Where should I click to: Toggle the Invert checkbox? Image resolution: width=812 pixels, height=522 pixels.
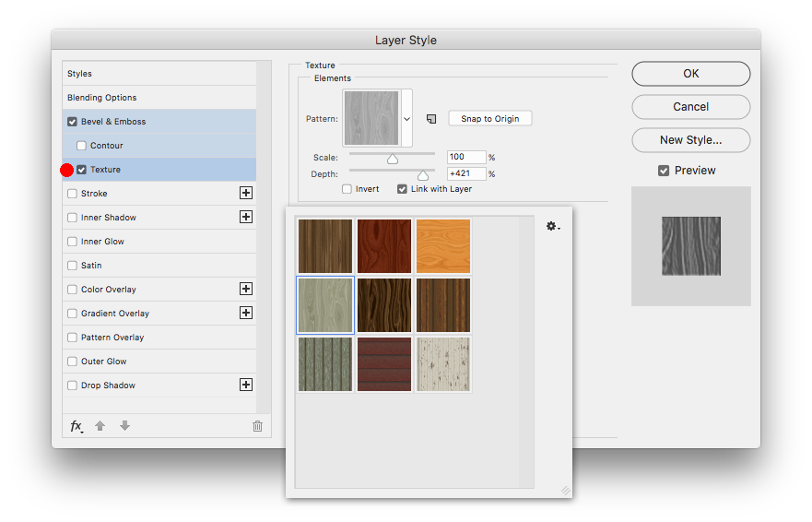(x=347, y=189)
